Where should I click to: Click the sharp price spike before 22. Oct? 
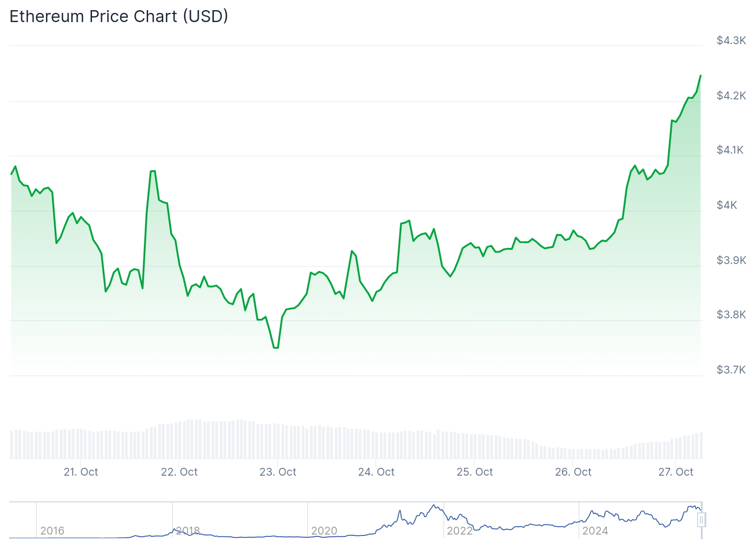coord(153,171)
